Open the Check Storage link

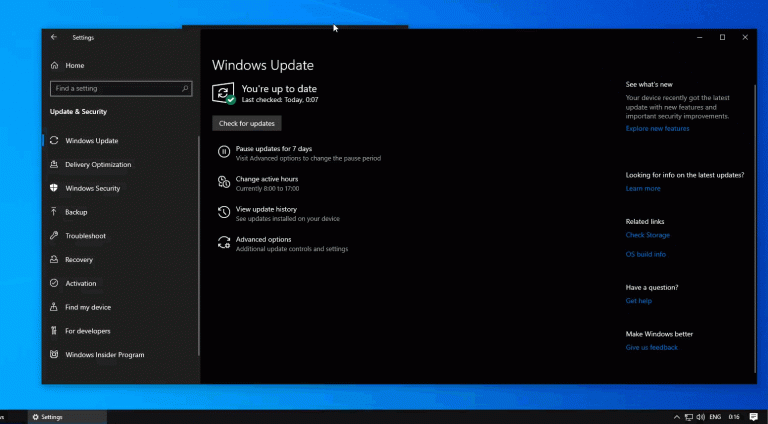coord(648,235)
